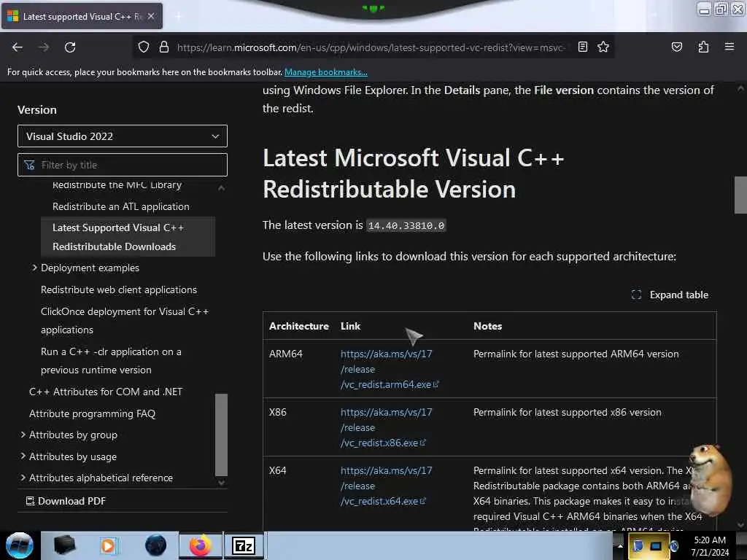Select Latest Supported Visual C++ Redistributable Downloads
747x560 pixels.
(x=128, y=237)
